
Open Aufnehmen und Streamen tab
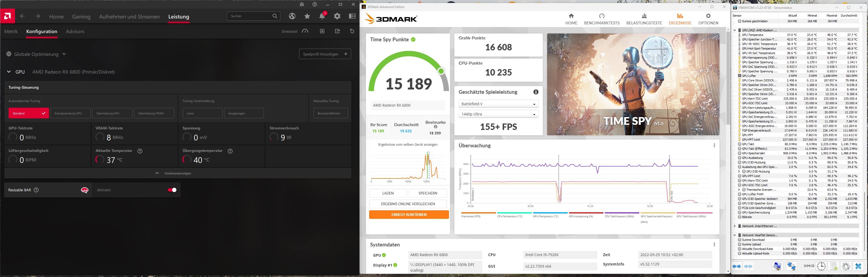point(129,17)
